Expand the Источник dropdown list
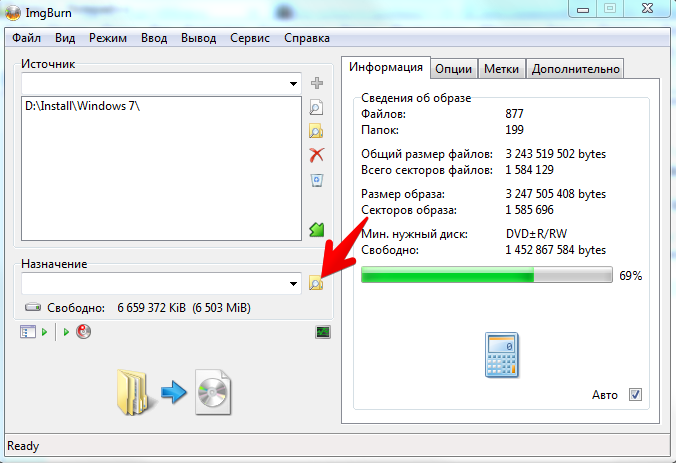The width and height of the screenshot is (676, 463). point(293,84)
